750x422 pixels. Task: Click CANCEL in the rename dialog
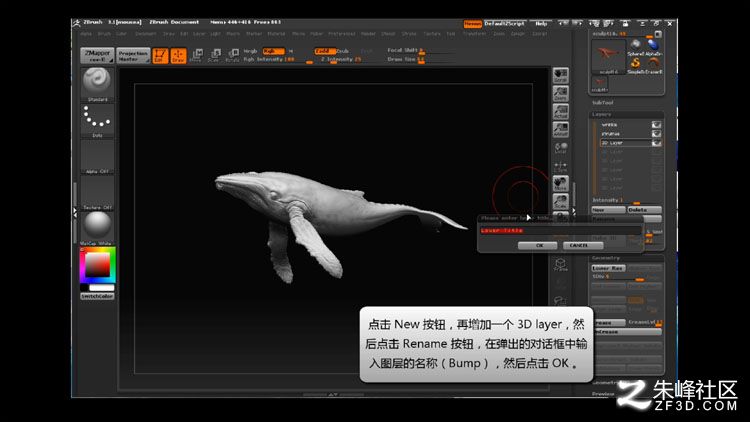point(582,245)
